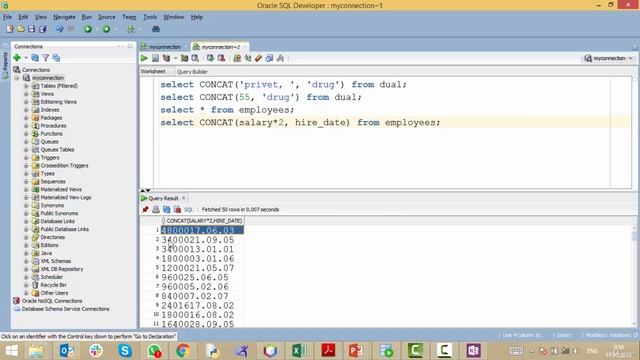
Task: Open the Tools menu
Action: [150, 17]
